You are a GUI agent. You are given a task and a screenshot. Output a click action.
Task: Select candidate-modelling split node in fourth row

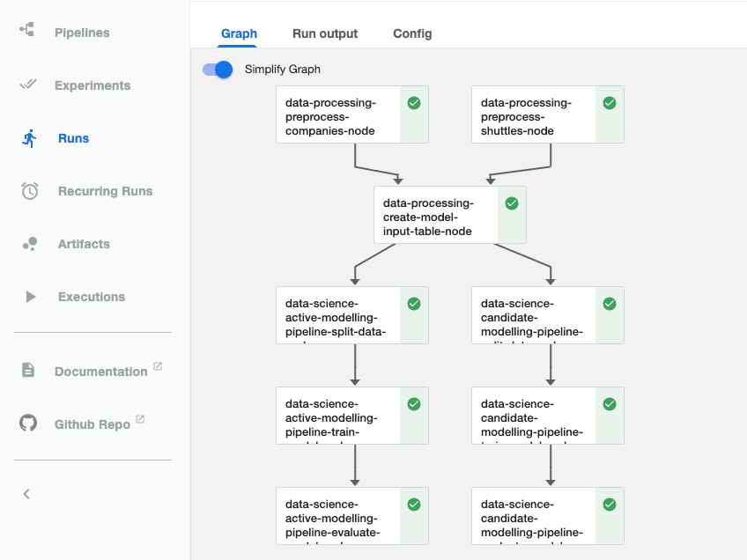[547, 315]
